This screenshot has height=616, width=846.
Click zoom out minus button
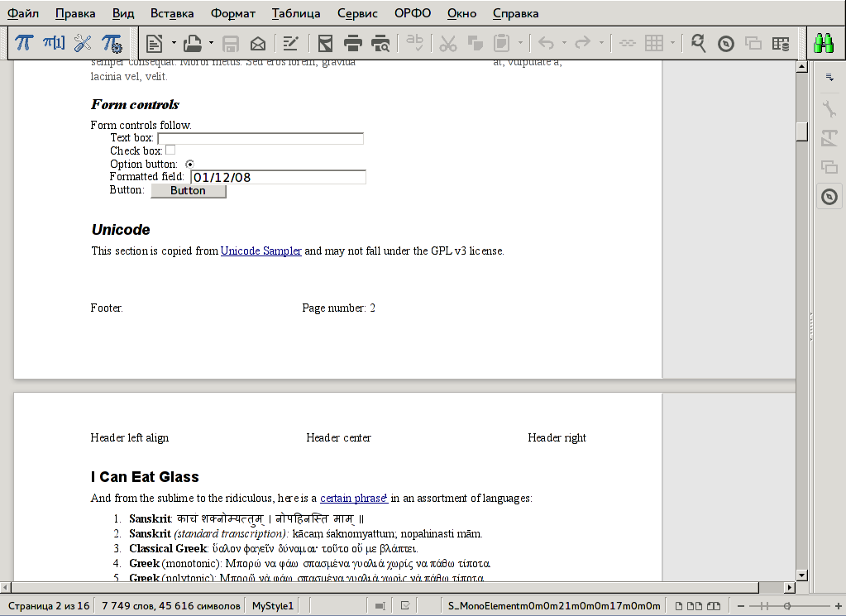click(741, 606)
